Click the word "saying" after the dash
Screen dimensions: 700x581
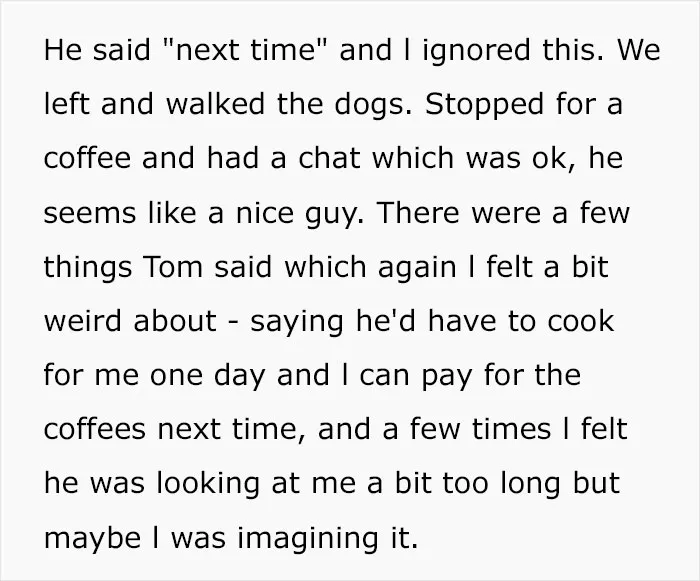(297, 323)
